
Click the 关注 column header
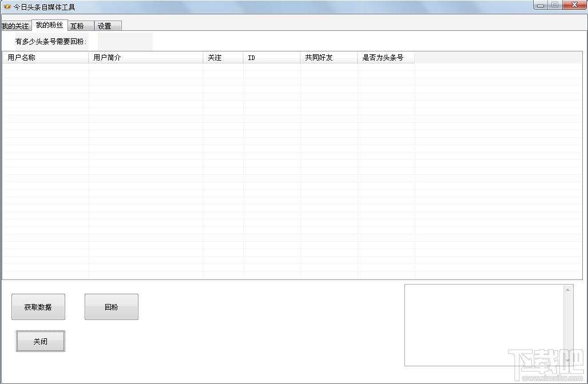click(223, 58)
